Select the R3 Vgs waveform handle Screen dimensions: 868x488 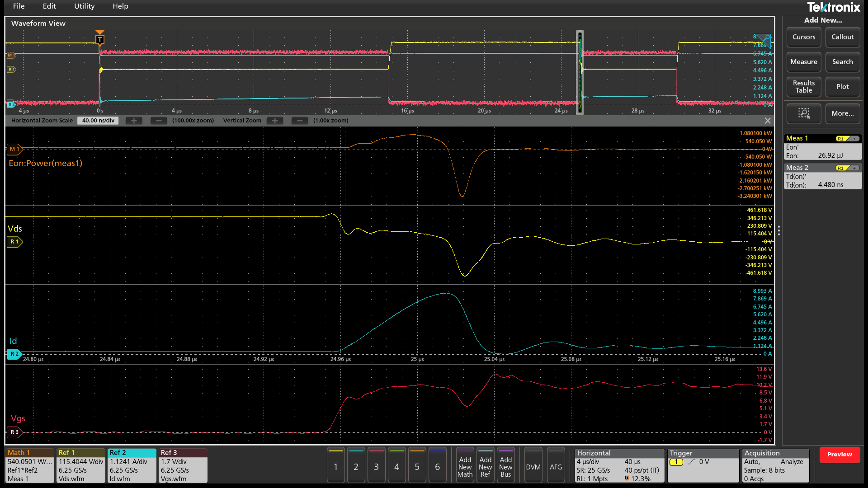pyautogui.click(x=14, y=432)
